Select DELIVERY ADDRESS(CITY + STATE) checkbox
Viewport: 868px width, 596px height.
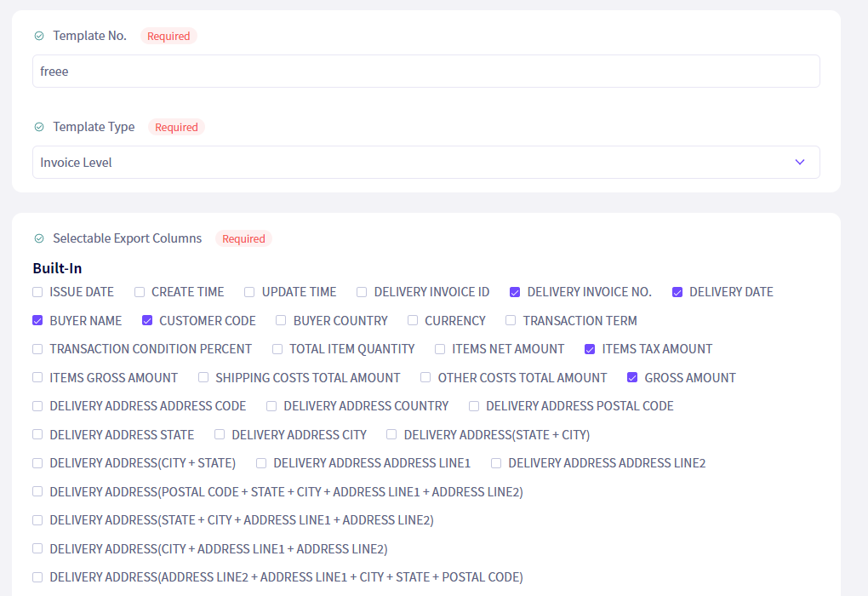click(x=37, y=463)
